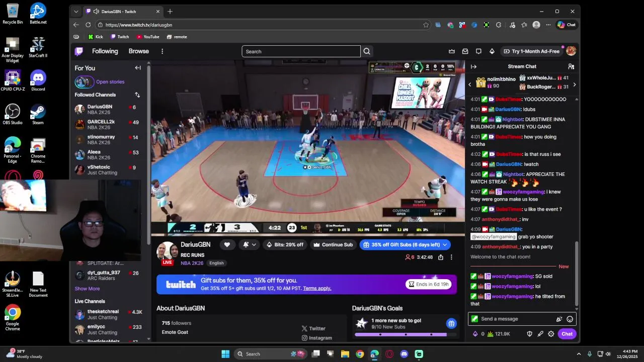Share the stream with share icon
Viewport: 644px width, 362px height.
(441, 257)
